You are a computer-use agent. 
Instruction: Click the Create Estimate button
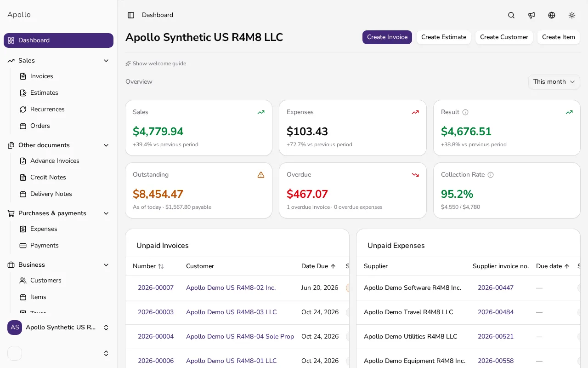(444, 37)
